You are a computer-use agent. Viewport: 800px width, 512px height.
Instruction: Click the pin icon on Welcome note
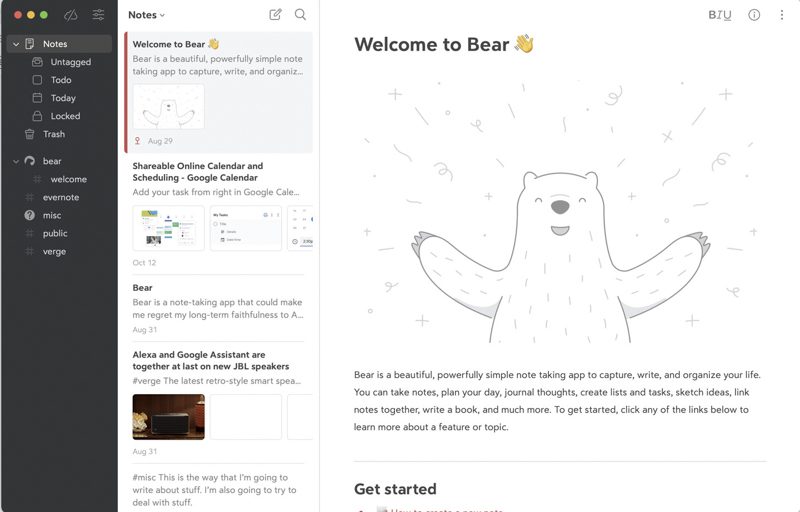tap(137, 141)
